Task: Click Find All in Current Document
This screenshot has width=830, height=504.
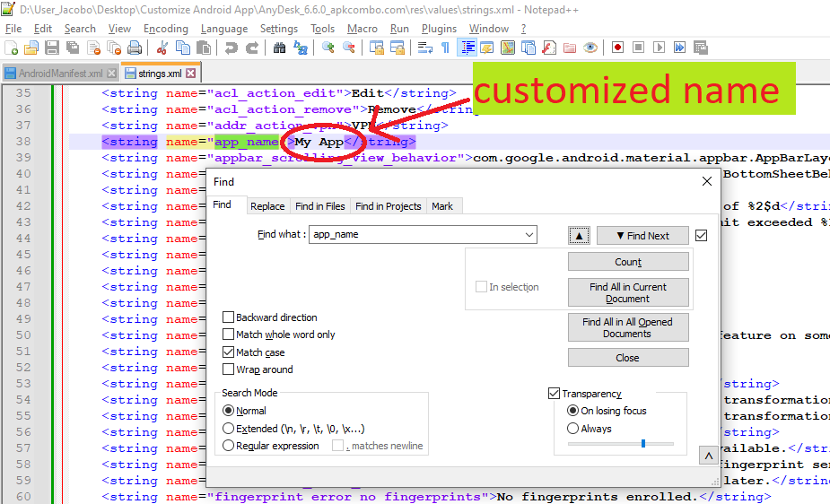Action: pos(628,292)
